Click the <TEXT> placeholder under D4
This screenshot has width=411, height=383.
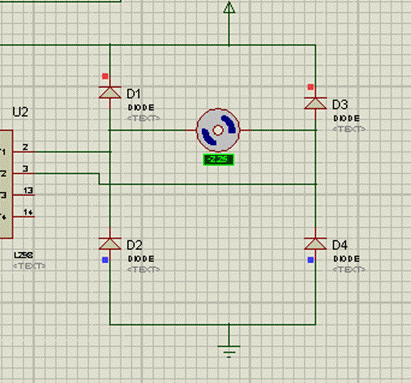pos(349,269)
